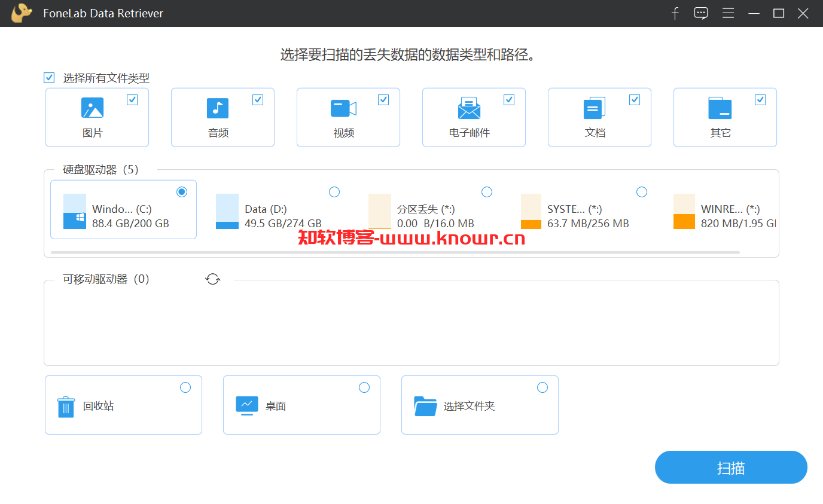Select the 选择文件夹 radio button
This screenshot has height=504, width=823.
click(x=542, y=387)
